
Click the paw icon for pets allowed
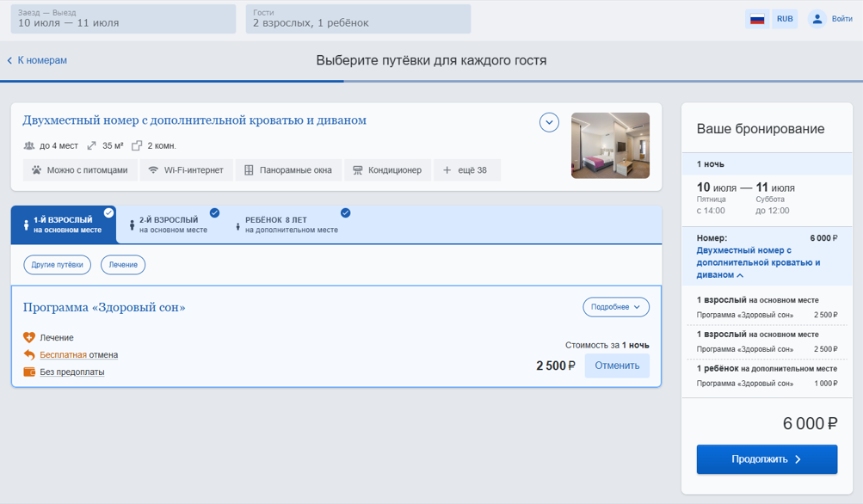pos(36,170)
